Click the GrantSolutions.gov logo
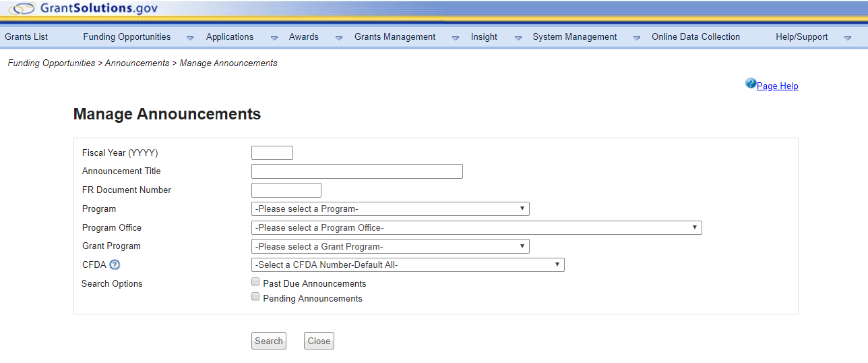The width and height of the screenshot is (868, 363). (x=84, y=9)
